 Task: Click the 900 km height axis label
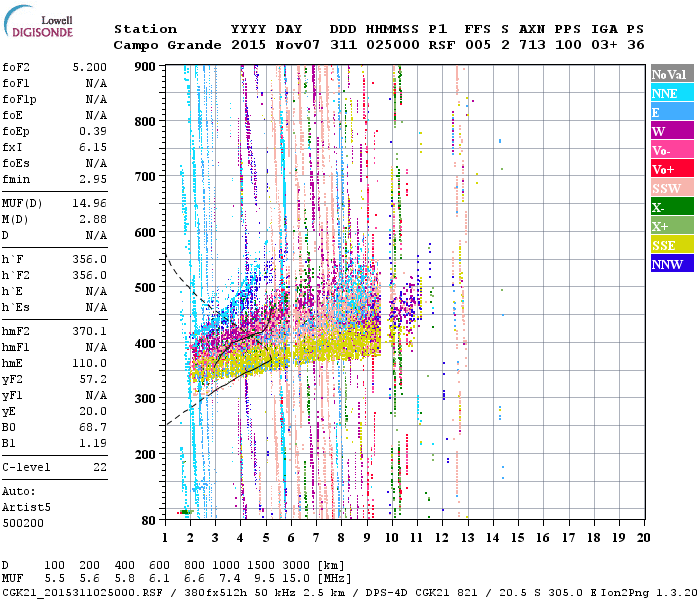pyautogui.click(x=145, y=67)
